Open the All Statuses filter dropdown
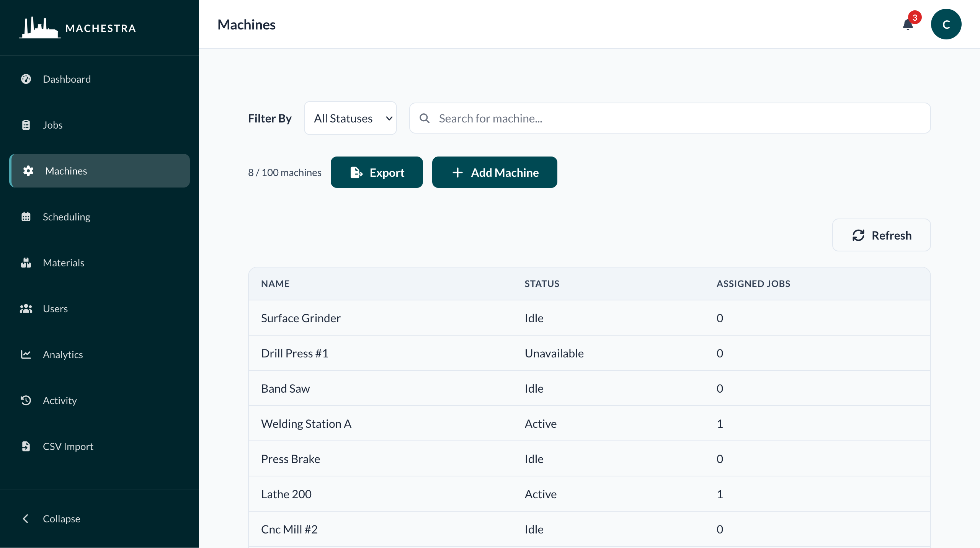This screenshot has height=548, width=980. 350,118
